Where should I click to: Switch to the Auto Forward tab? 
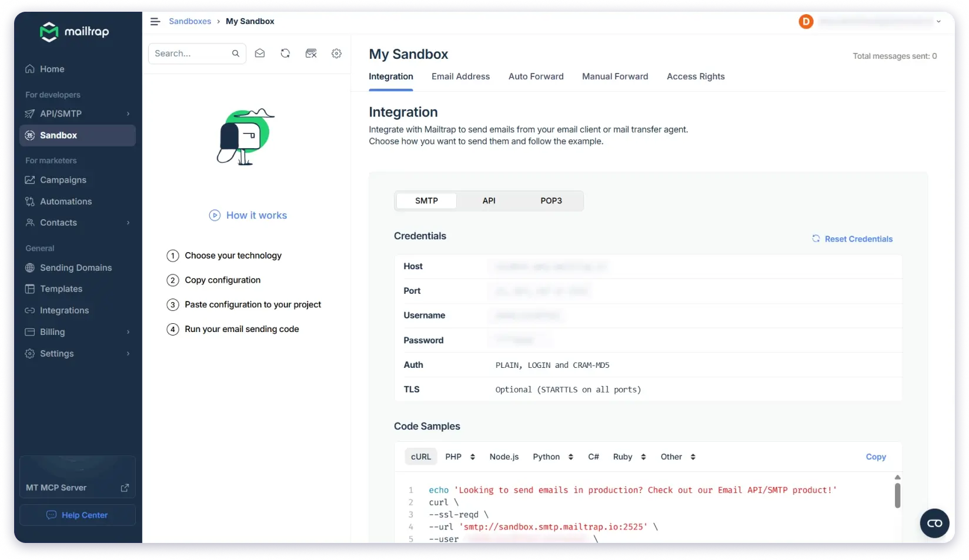pos(536,76)
